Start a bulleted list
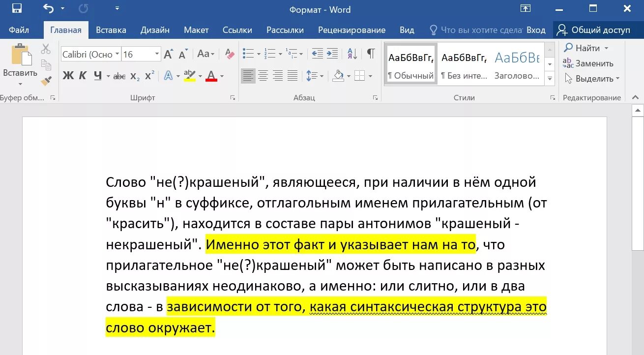 click(248, 54)
